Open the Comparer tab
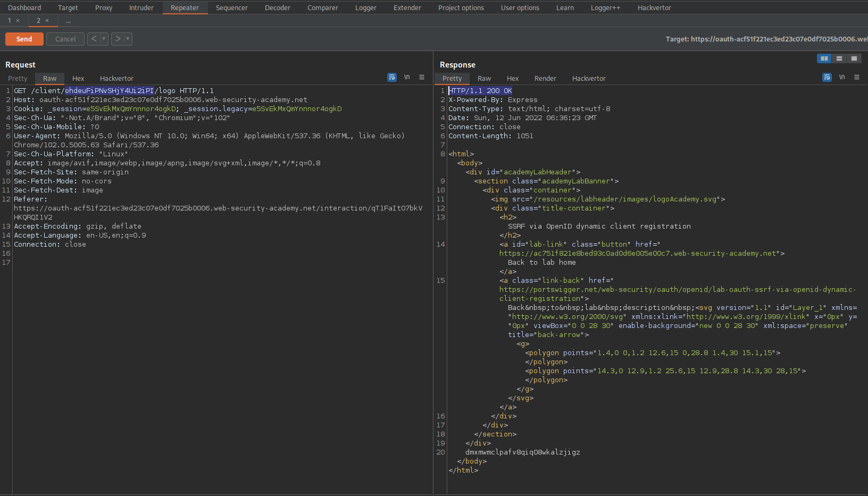 (x=323, y=7)
